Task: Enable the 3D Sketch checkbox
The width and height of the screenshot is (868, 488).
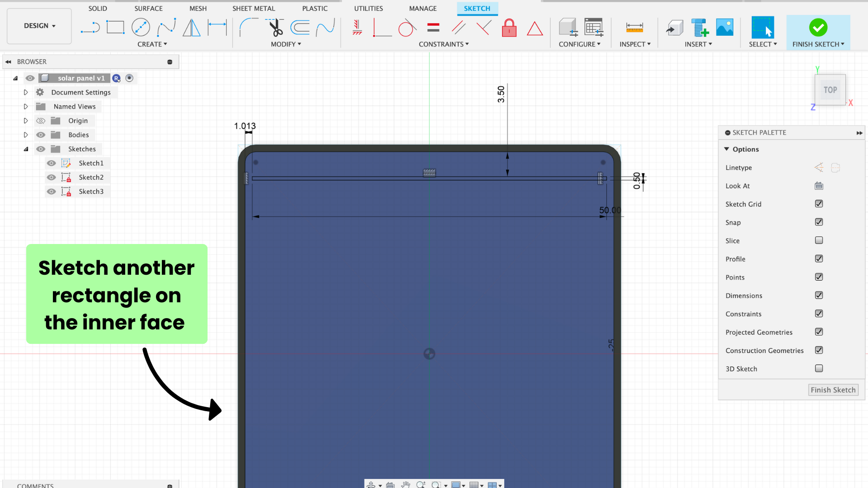Action: point(819,369)
